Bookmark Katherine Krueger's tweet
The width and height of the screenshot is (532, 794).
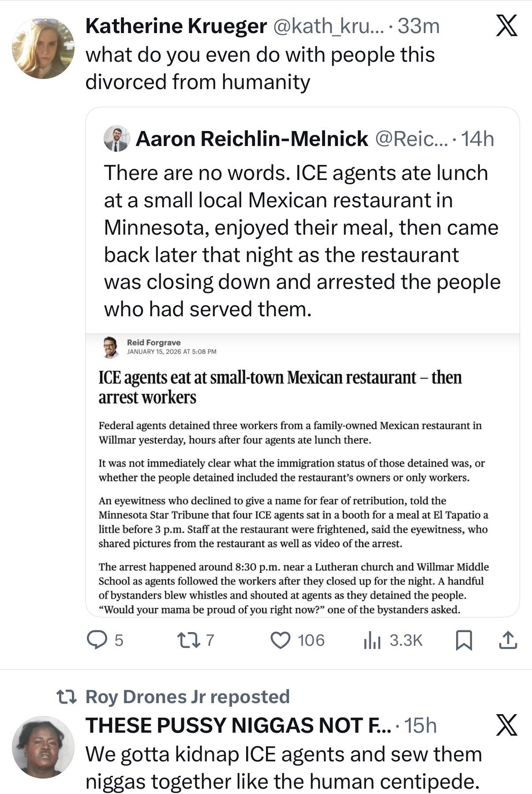(x=464, y=640)
